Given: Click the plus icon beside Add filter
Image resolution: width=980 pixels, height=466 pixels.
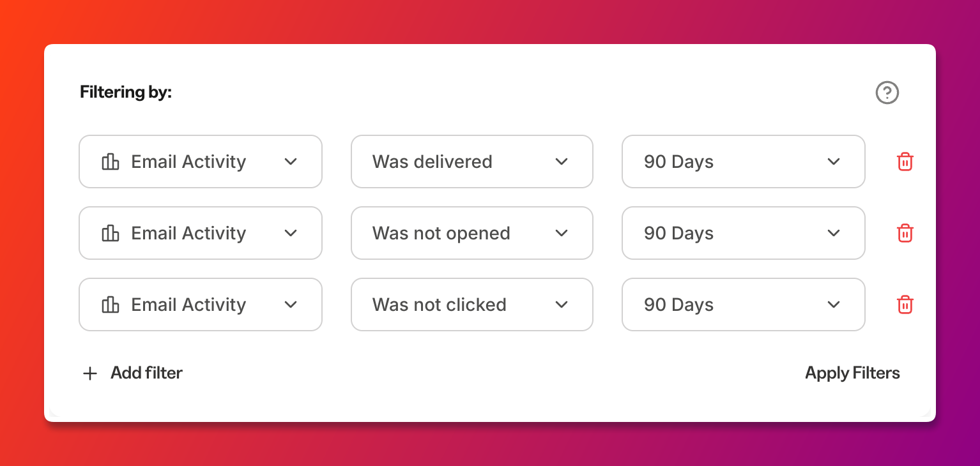Looking at the screenshot, I should [90, 373].
